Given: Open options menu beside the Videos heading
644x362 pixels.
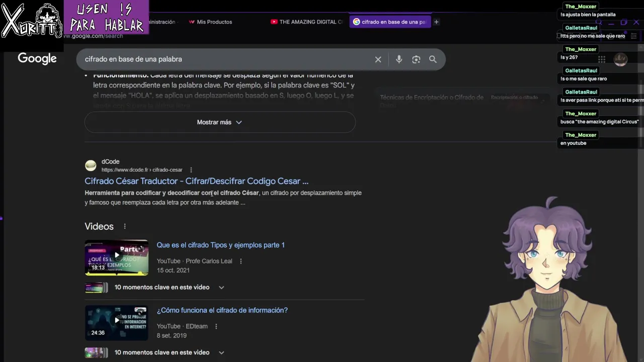Looking at the screenshot, I should [125, 226].
